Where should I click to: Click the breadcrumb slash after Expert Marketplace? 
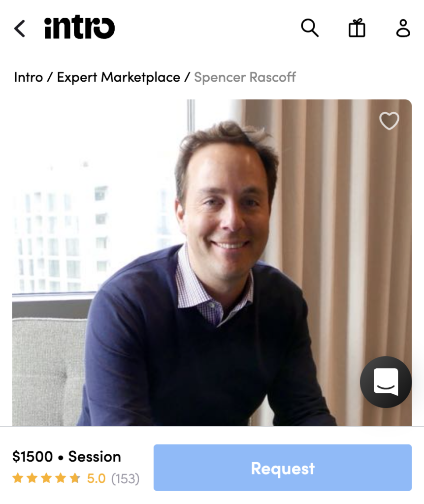(x=187, y=77)
